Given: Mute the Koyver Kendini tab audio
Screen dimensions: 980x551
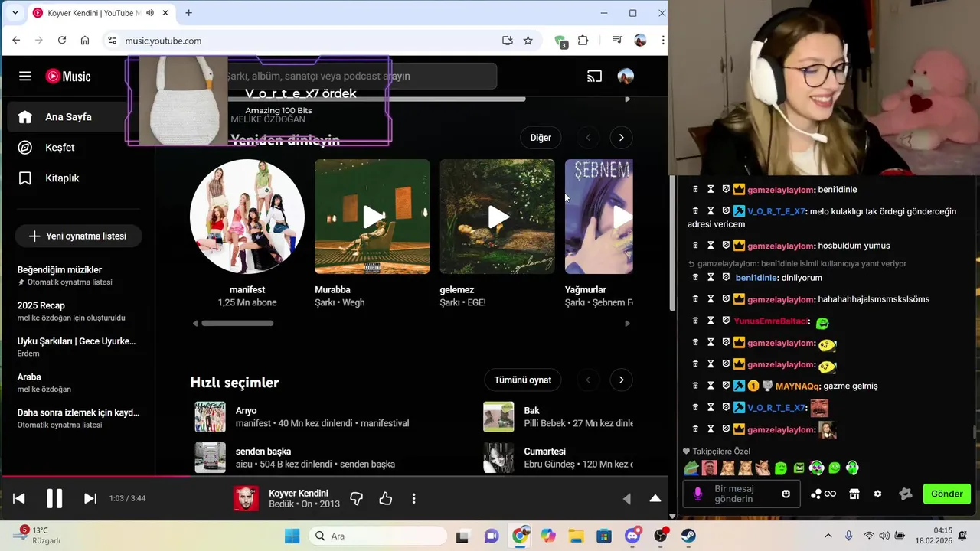Looking at the screenshot, I should pos(150,13).
